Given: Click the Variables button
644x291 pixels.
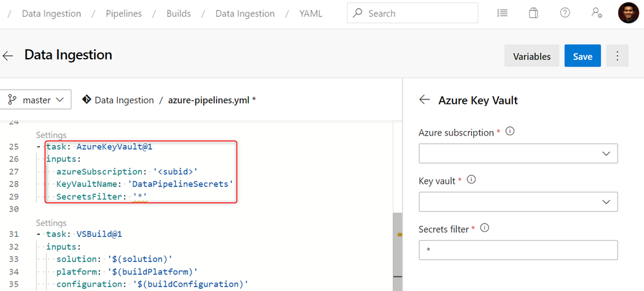Looking at the screenshot, I should pos(532,56).
